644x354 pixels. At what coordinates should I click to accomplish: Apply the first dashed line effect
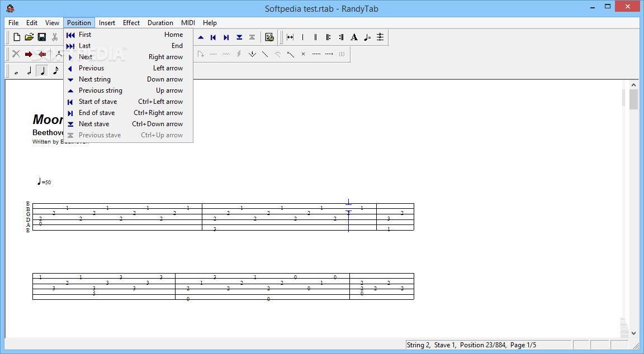(x=316, y=54)
